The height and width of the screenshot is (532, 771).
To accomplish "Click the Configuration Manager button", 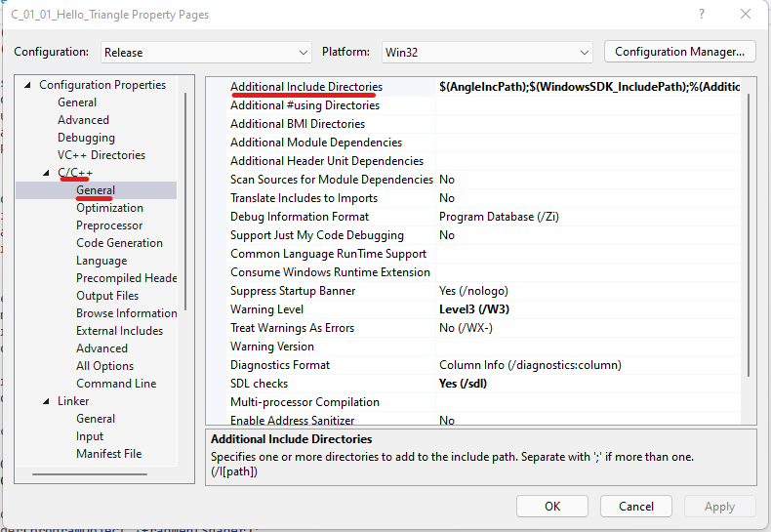I will (x=679, y=52).
